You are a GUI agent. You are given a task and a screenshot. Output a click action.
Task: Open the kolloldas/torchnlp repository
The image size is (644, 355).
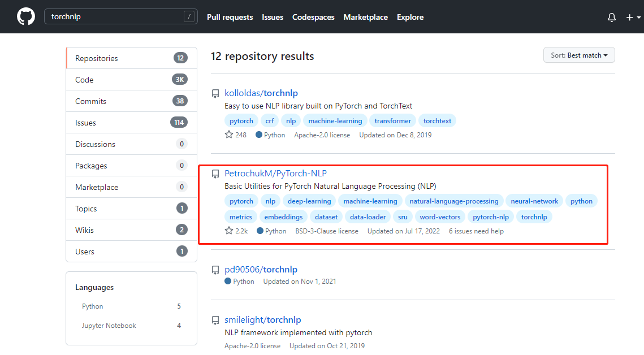[261, 93]
